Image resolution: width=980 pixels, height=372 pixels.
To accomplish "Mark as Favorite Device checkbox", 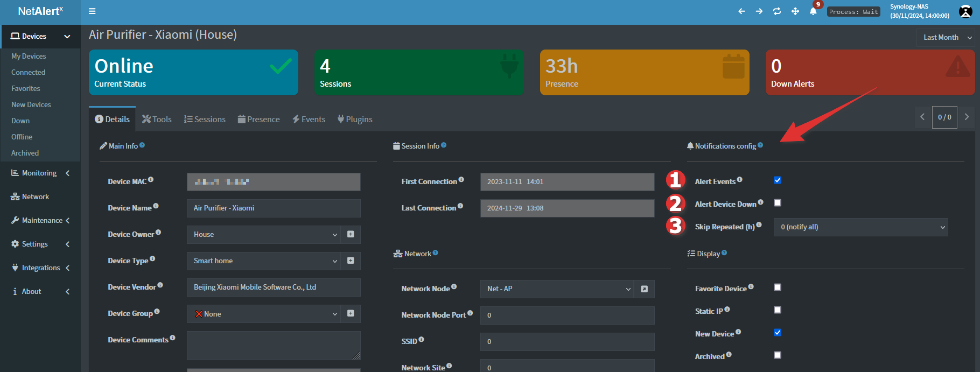I will tap(778, 287).
